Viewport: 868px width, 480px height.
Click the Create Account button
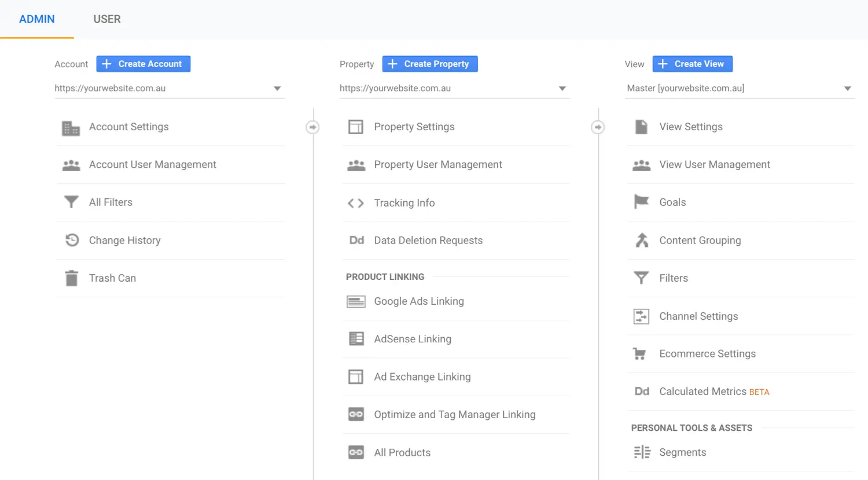point(144,64)
